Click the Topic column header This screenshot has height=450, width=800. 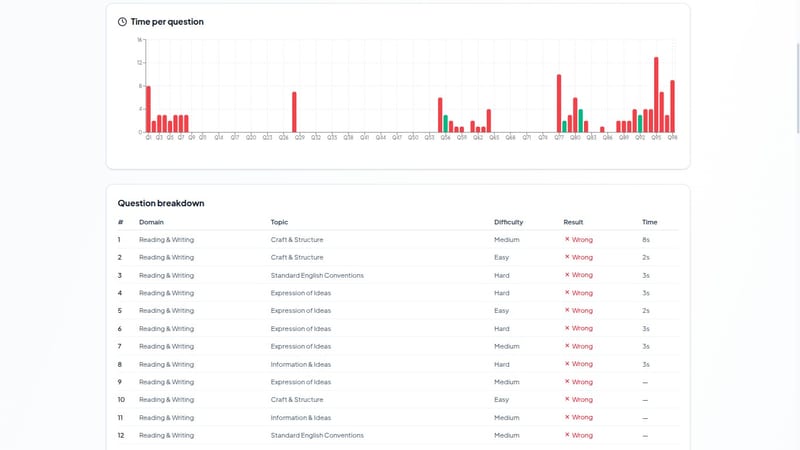tap(279, 222)
